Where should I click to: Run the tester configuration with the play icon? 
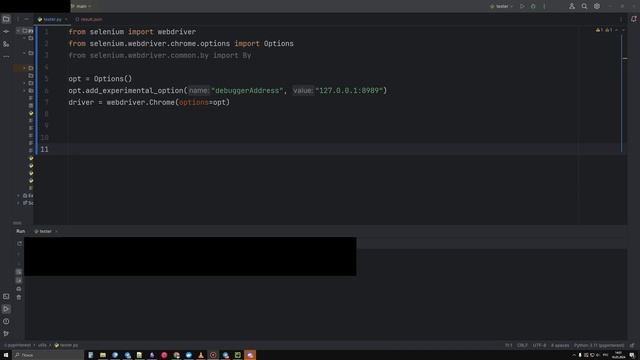(522, 6)
